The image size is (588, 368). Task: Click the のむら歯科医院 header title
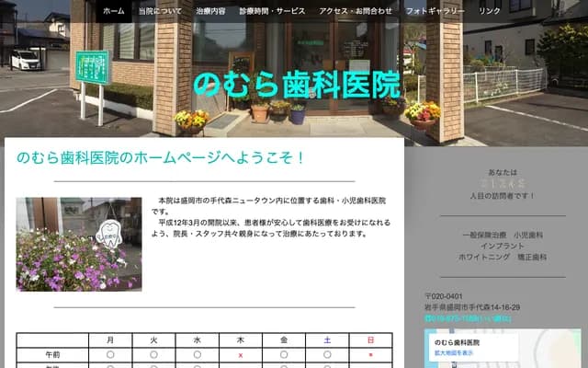point(297,86)
